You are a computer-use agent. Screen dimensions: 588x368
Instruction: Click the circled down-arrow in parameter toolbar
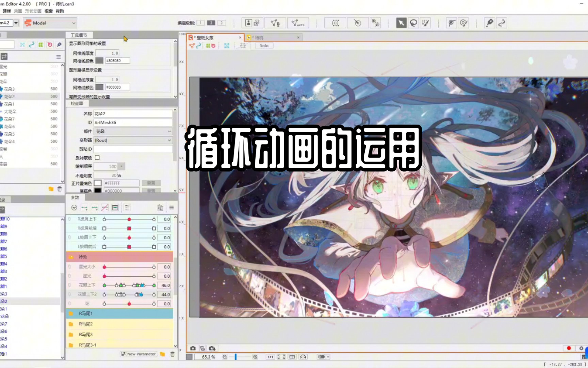74,208
